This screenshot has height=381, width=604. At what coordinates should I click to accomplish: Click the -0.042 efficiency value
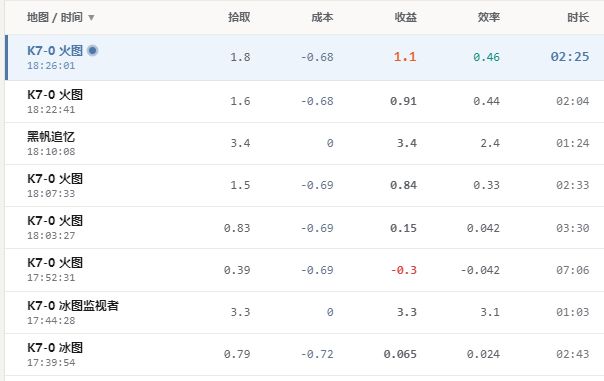click(x=480, y=270)
